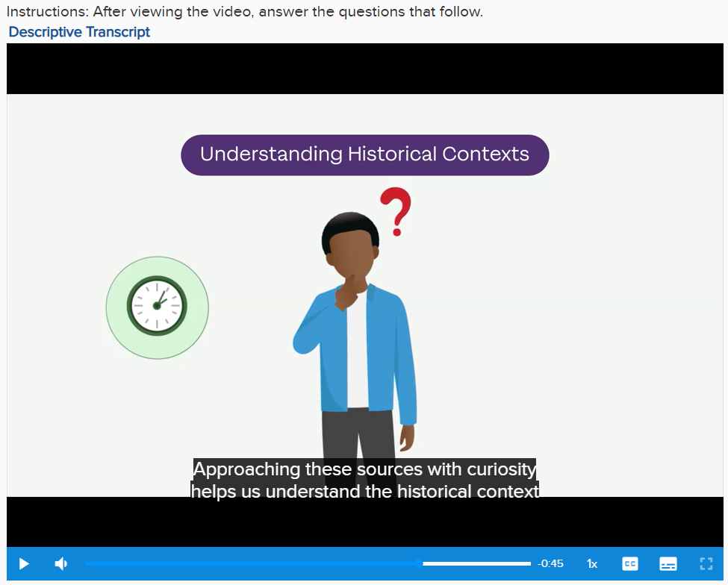Change playback speed from 1x
Screen dimensions: 728x585
point(592,563)
